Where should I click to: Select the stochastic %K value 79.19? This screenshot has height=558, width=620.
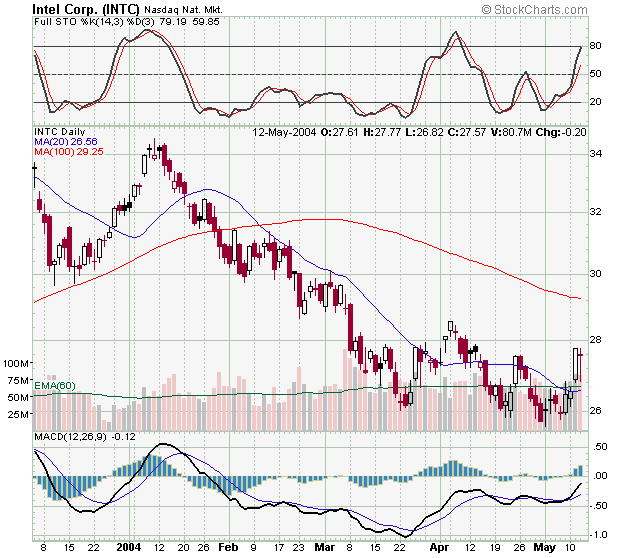(173, 21)
